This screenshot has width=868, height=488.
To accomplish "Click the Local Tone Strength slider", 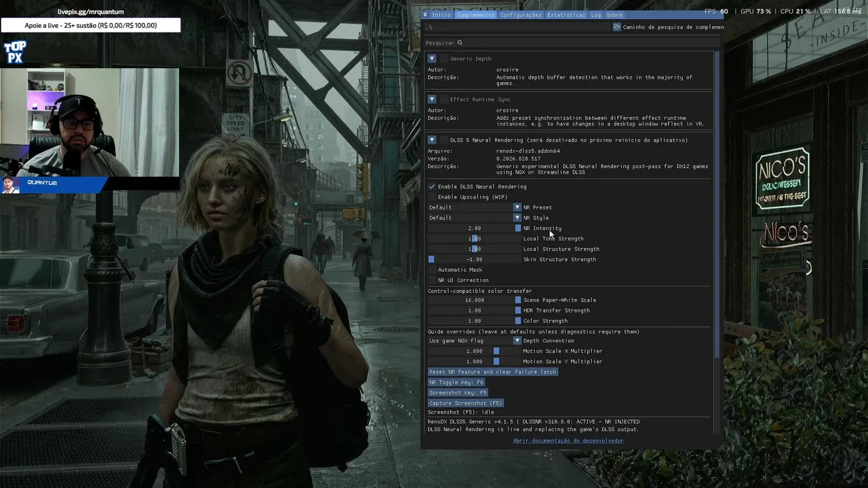I will coord(474,239).
